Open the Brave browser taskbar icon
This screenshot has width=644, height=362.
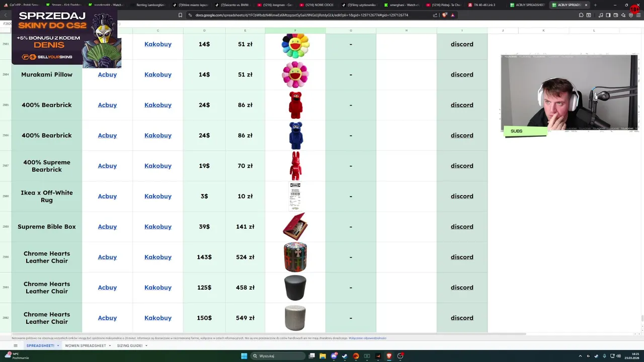click(x=389, y=356)
